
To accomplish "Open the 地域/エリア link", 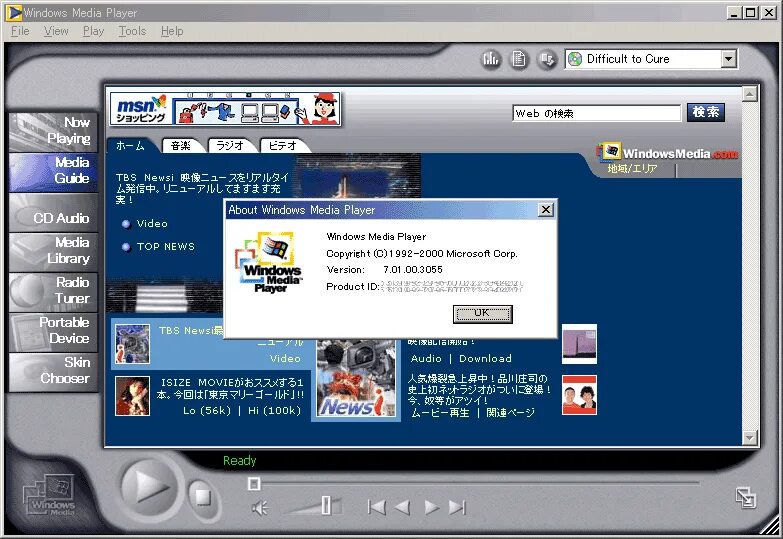I will (x=632, y=169).
